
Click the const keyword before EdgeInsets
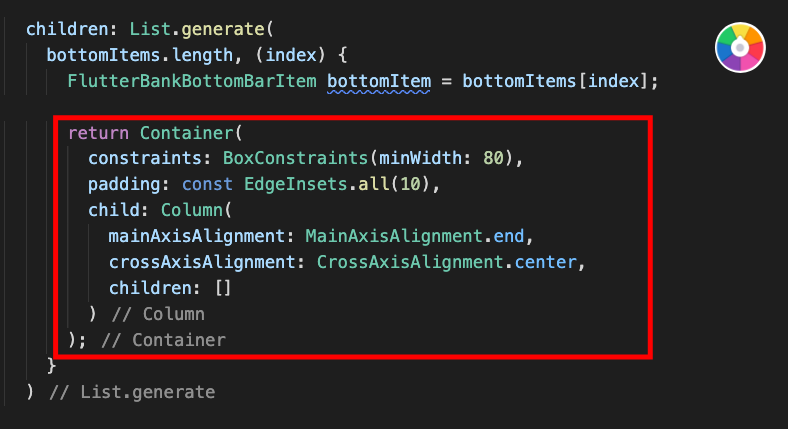click(x=207, y=184)
